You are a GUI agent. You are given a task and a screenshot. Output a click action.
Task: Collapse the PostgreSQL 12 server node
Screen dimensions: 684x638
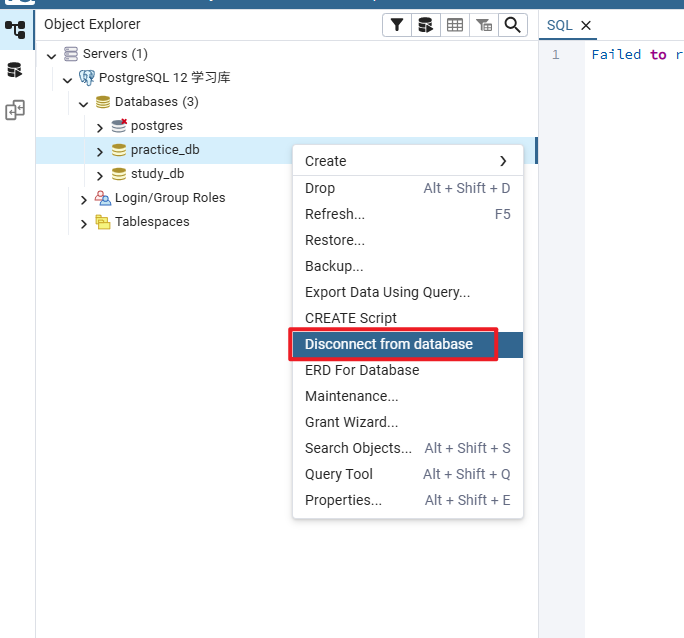pyautogui.click(x=67, y=80)
